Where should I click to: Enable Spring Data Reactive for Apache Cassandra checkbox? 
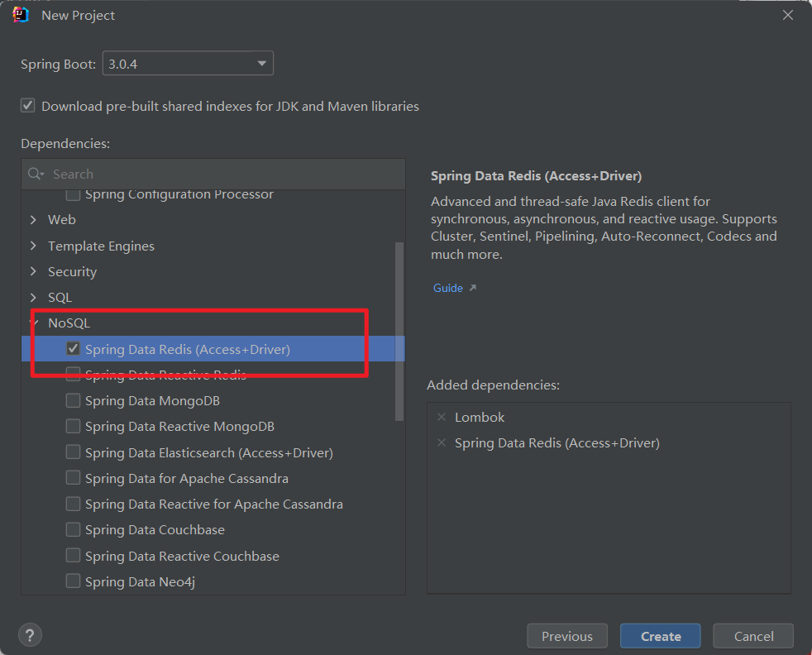coord(73,504)
